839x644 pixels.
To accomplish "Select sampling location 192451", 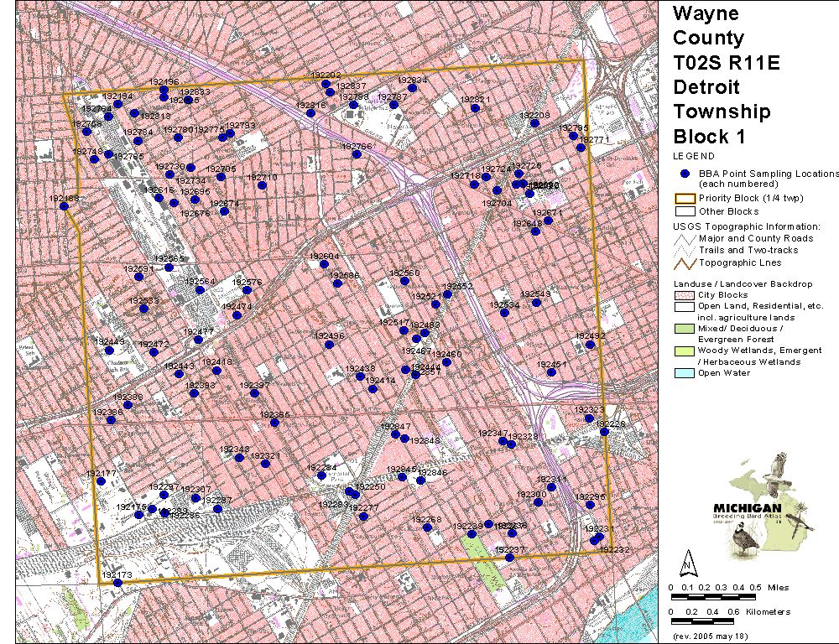I will [x=551, y=371].
